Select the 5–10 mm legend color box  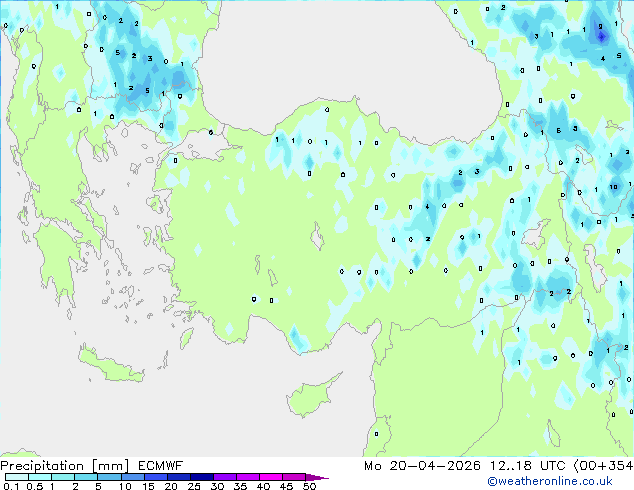[x=110, y=477]
